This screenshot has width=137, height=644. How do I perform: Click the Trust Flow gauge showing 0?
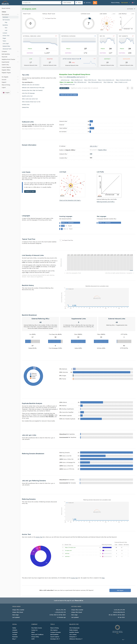tap(30, 24)
